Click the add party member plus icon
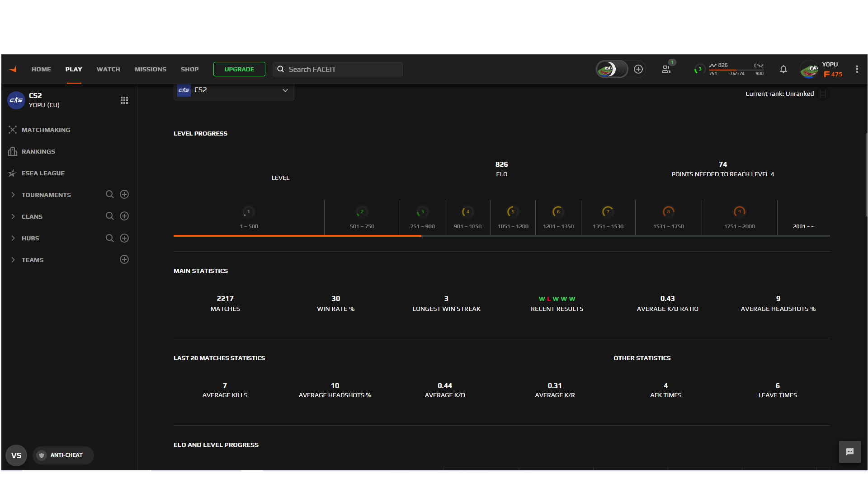The image size is (868, 488). (x=638, y=69)
